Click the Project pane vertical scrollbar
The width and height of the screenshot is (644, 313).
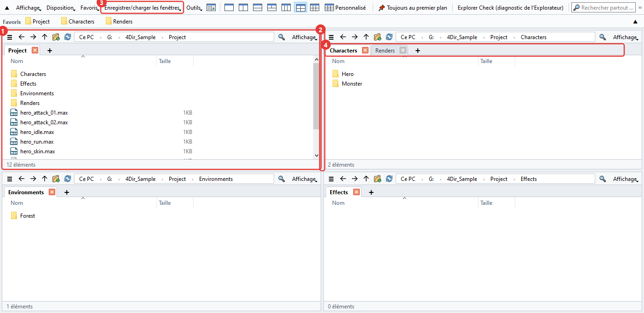[x=316, y=108]
